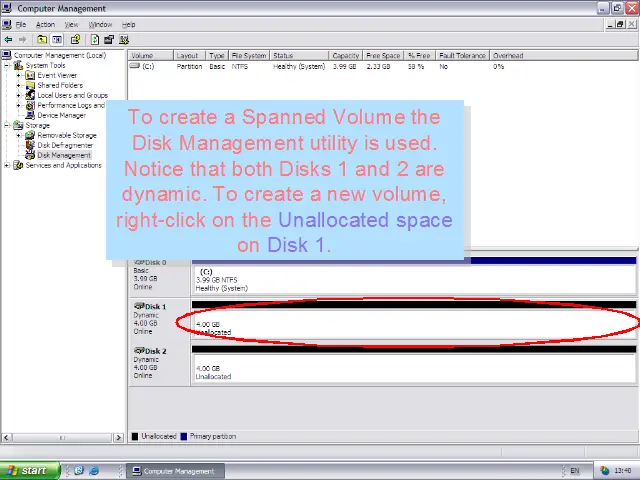Select Computer Management (Local) root node
Screen dimensions: 640x480
point(60,55)
